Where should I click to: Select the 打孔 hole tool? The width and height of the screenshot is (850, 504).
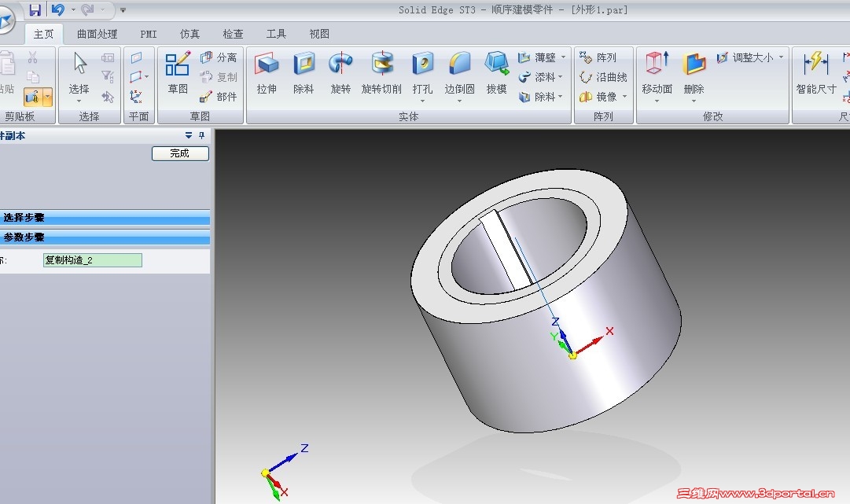[x=422, y=73]
